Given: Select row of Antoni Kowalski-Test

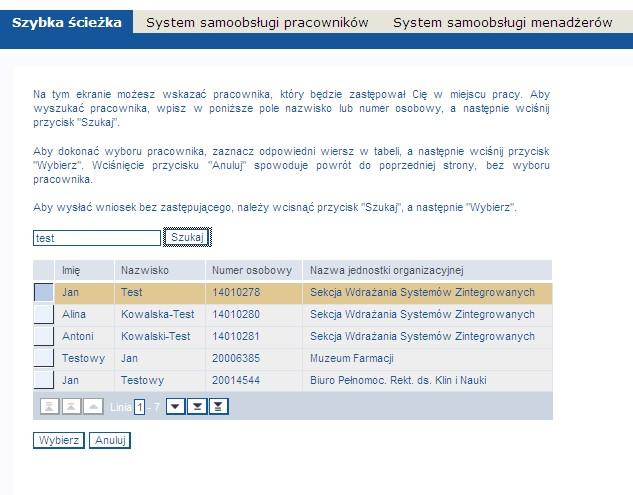Looking at the screenshot, I should 44,336.
